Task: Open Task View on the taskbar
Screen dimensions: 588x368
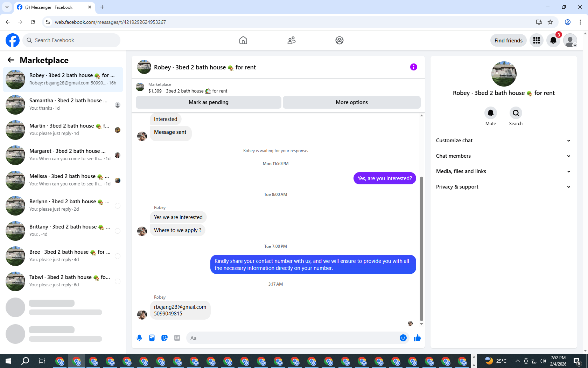Action: point(42,361)
